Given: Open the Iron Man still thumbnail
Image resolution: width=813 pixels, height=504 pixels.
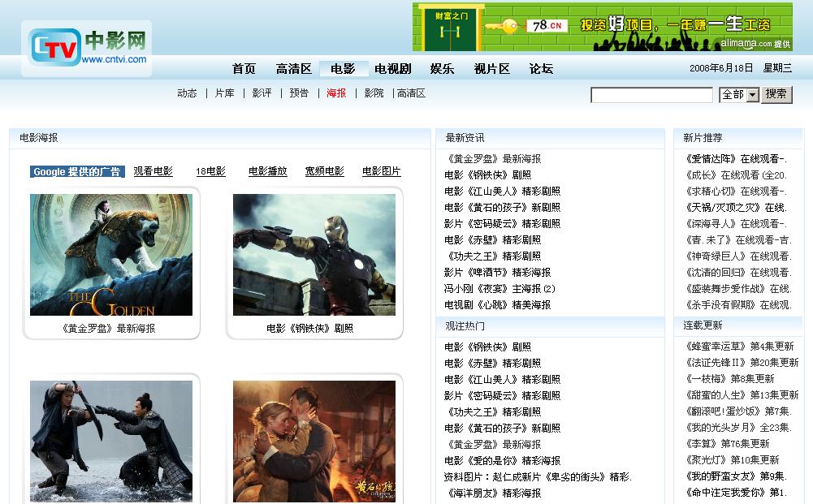Looking at the screenshot, I should click(314, 255).
